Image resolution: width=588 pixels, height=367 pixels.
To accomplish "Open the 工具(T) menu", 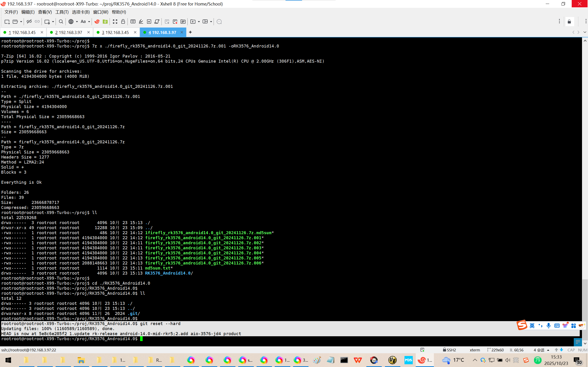I will click(62, 12).
